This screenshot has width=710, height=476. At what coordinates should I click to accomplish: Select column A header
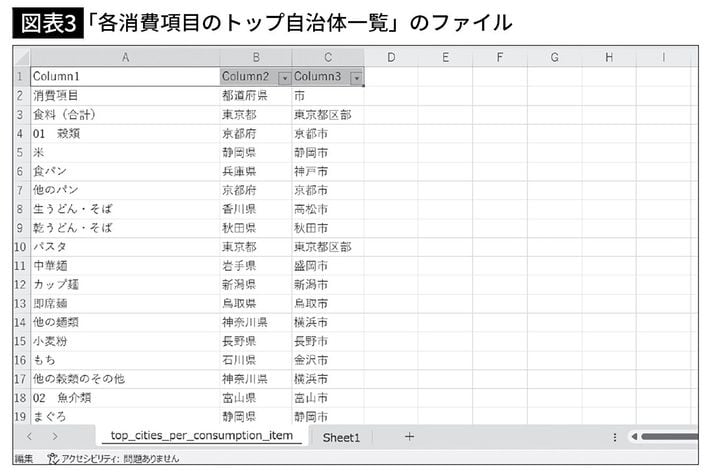click(x=125, y=58)
